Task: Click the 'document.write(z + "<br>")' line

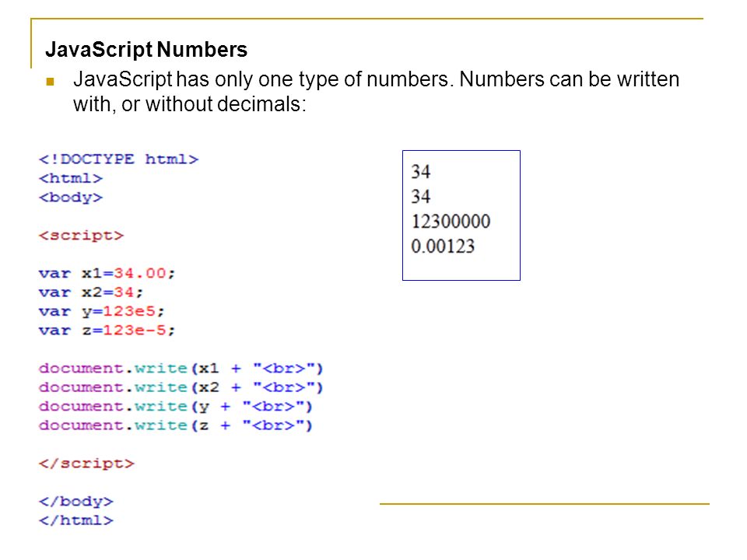Action: 176,425
